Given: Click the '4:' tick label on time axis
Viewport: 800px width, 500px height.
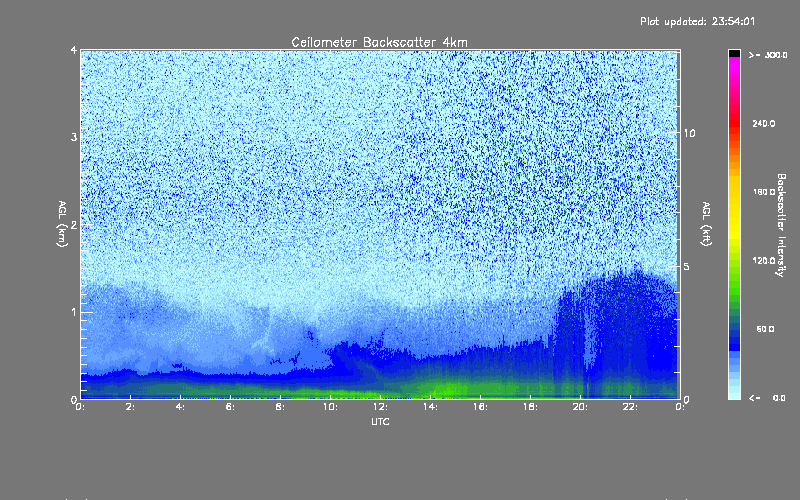Looking at the screenshot, I should point(180,407).
